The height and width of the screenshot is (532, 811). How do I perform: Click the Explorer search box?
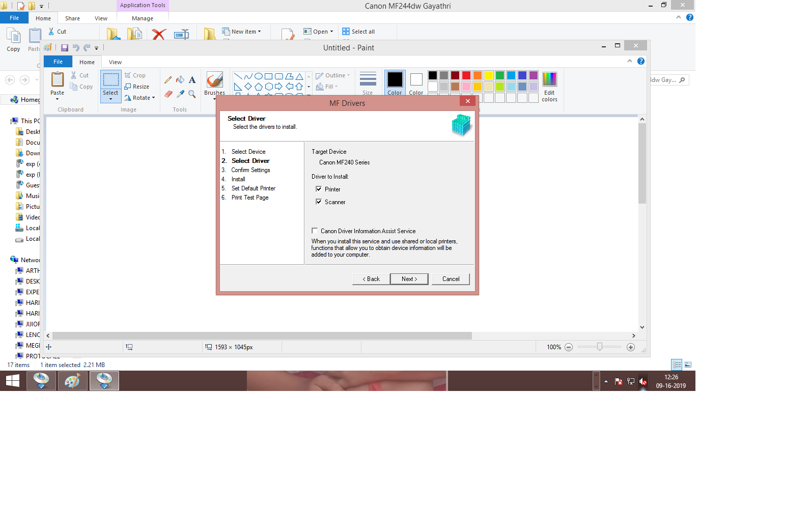coord(669,80)
